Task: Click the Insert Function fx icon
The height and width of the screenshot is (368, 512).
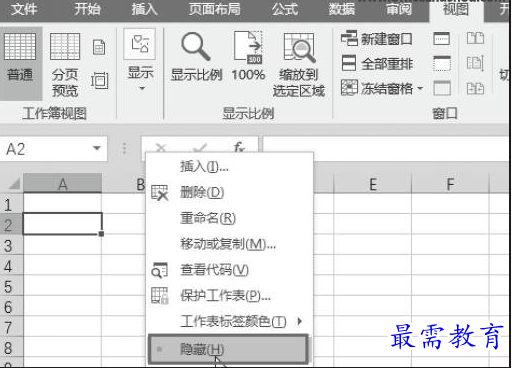Action: 239,147
